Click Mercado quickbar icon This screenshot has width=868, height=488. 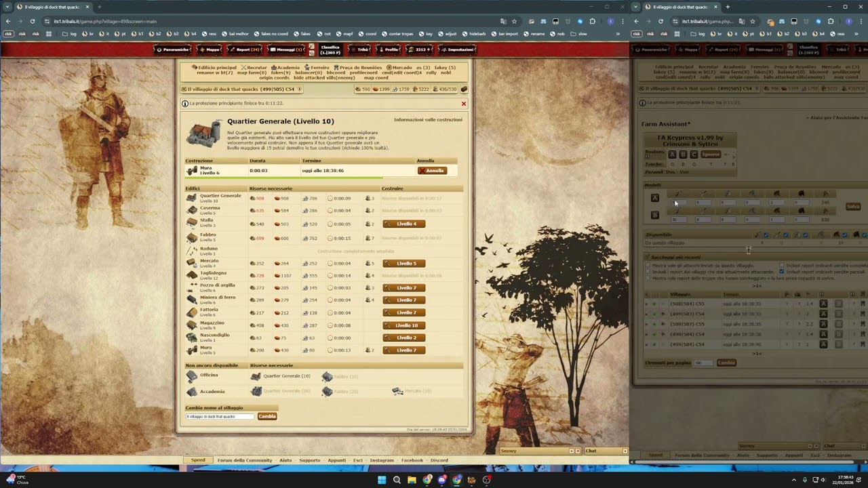(x=389, y=68)
